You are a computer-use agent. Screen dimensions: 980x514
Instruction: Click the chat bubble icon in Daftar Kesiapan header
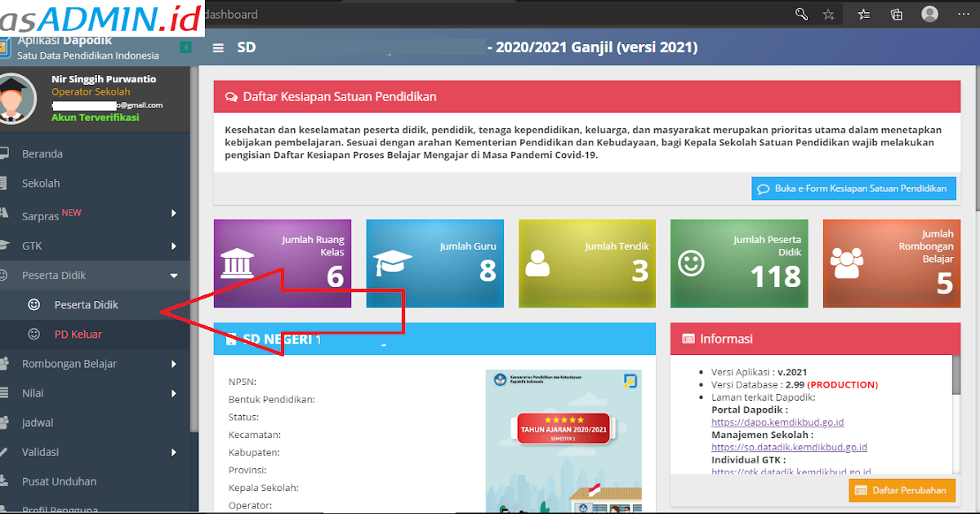pyautogui.click(x=231, y=96)
